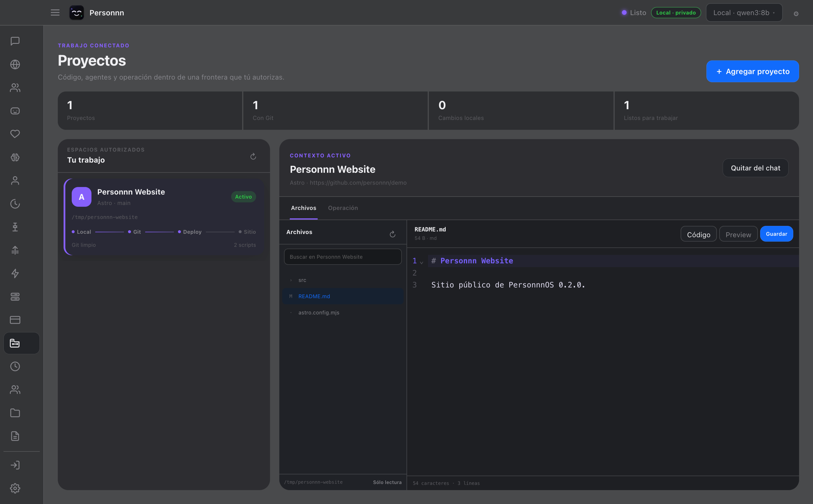Open the document page sidebar icon

[x=15, y=436]
